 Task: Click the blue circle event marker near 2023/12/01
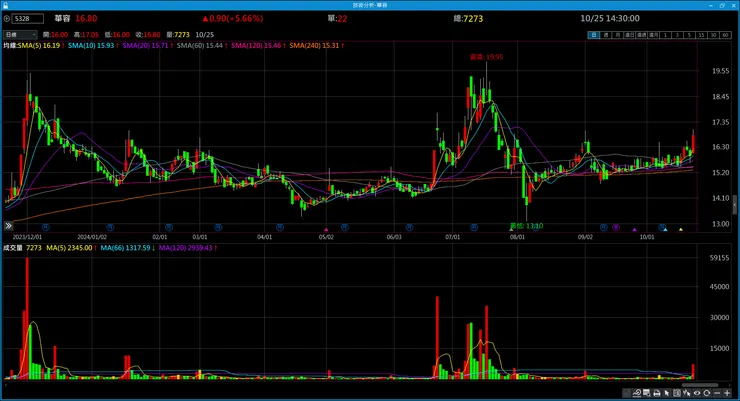(x=46, y=227)
